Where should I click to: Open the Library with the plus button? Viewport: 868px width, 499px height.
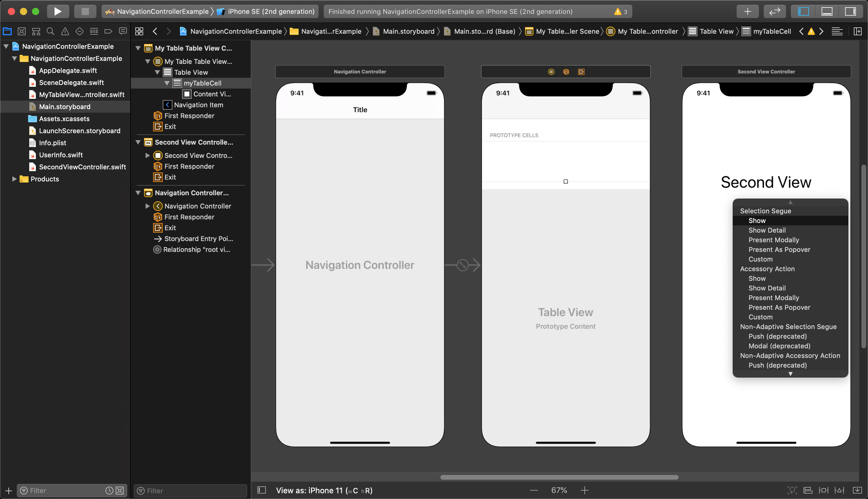(747, 11)
